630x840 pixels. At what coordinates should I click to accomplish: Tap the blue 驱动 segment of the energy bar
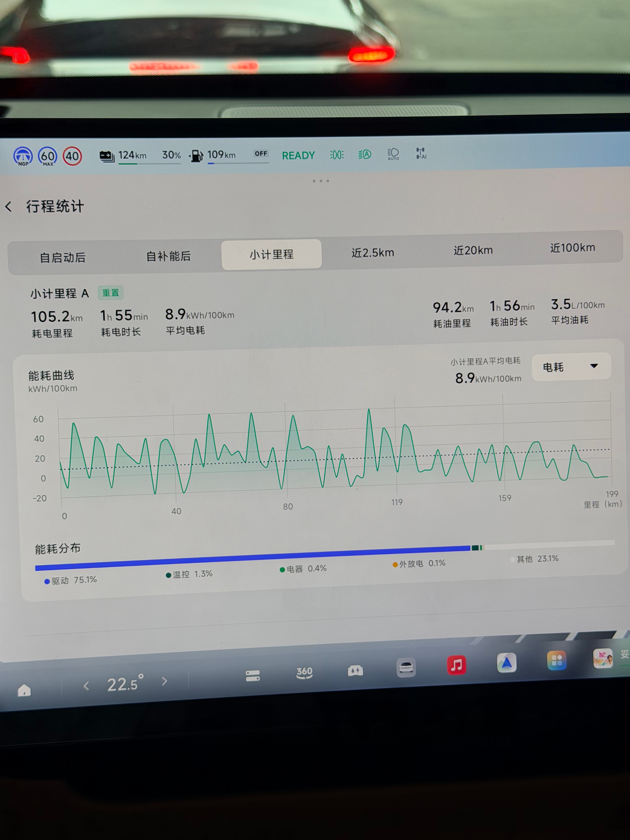pyautogui.click(x=252, y=558)
